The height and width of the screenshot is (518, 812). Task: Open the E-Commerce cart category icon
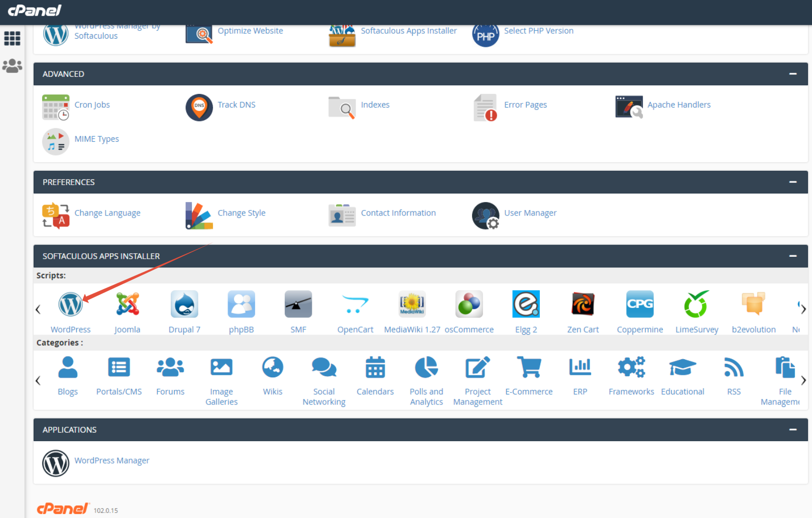[x=529, y=367]
